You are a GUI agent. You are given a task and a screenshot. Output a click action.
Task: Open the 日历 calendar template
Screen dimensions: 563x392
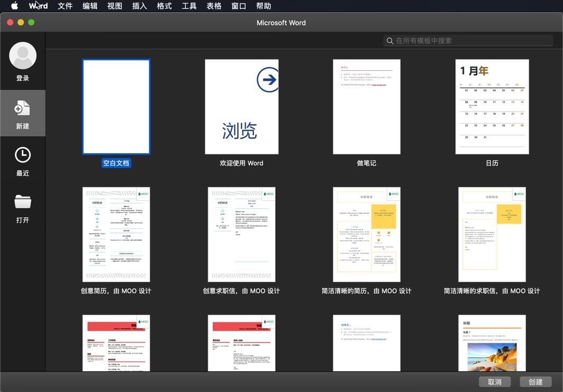492,107
